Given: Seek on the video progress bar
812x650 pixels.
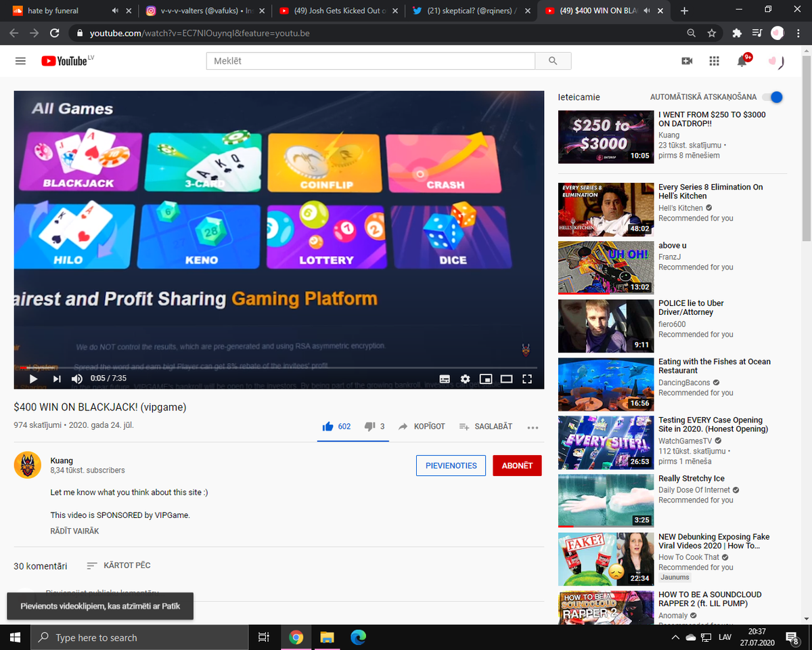Looking at the screenshot, I should [279, 368].
